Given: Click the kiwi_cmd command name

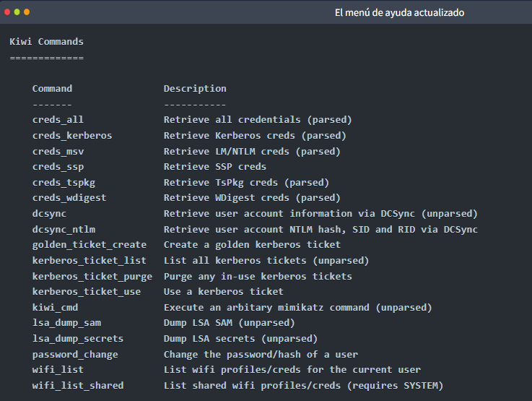Looking at the screenshot, I should (x=55, y=307).
